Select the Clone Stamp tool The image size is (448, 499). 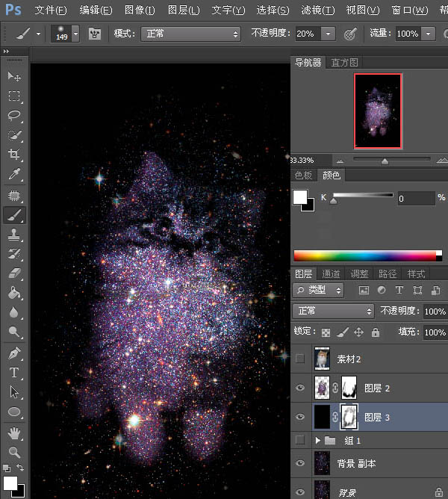(14, 235)
